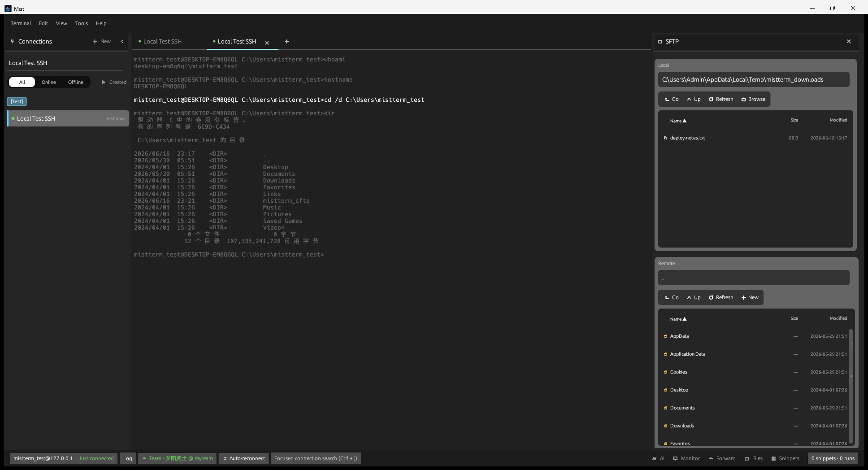Viewport: 868px width, 470px height.
Task: Select Local Test SSH connection entry
Action: click(68, 118)
